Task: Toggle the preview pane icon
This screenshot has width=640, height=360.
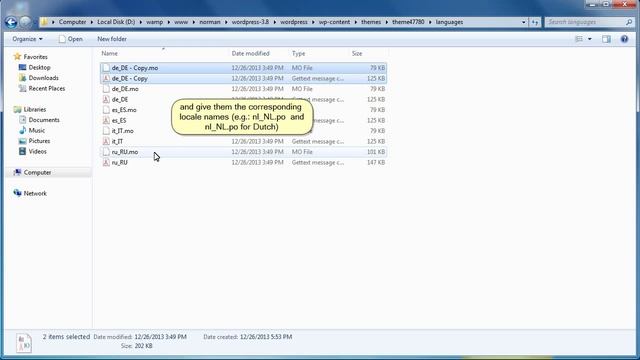Action: (x=606, y=39)
